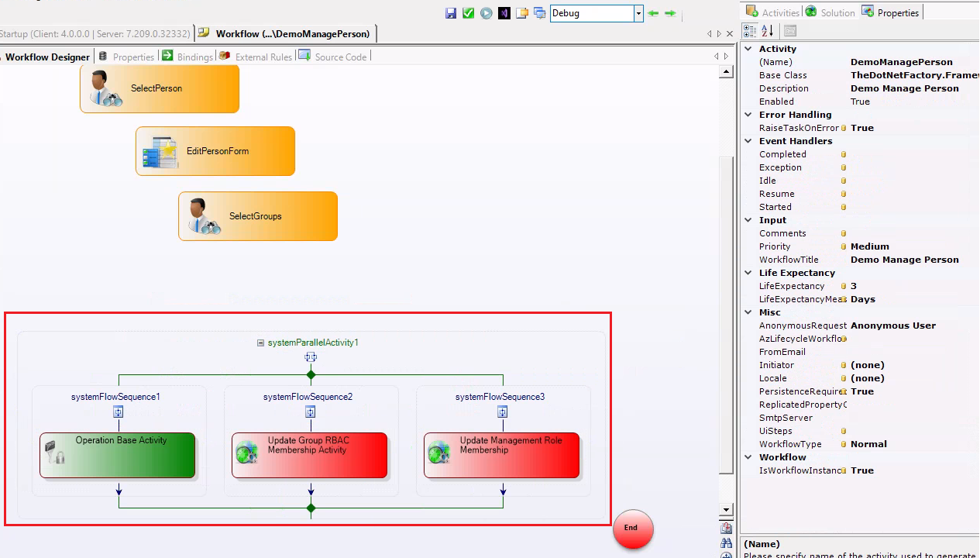
Task: Select the Operation Base Activity node
Action: [118, 456]
